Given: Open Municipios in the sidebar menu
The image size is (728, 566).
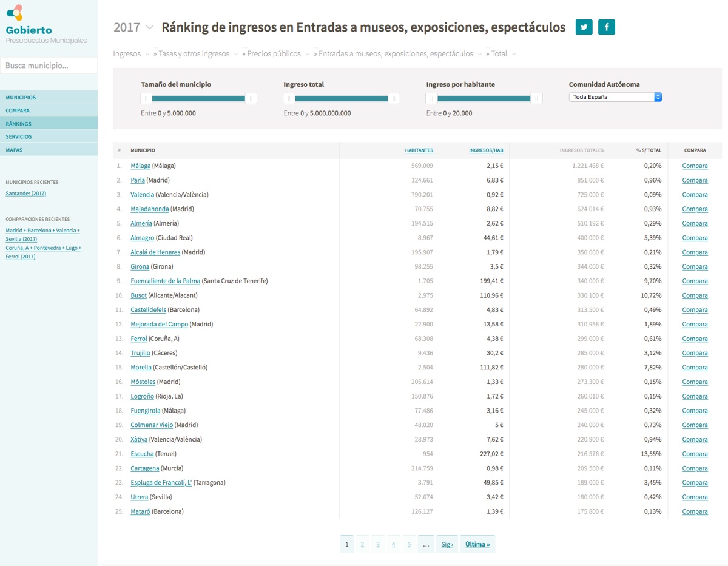Looking at the screenshot, I should point(21,98).
